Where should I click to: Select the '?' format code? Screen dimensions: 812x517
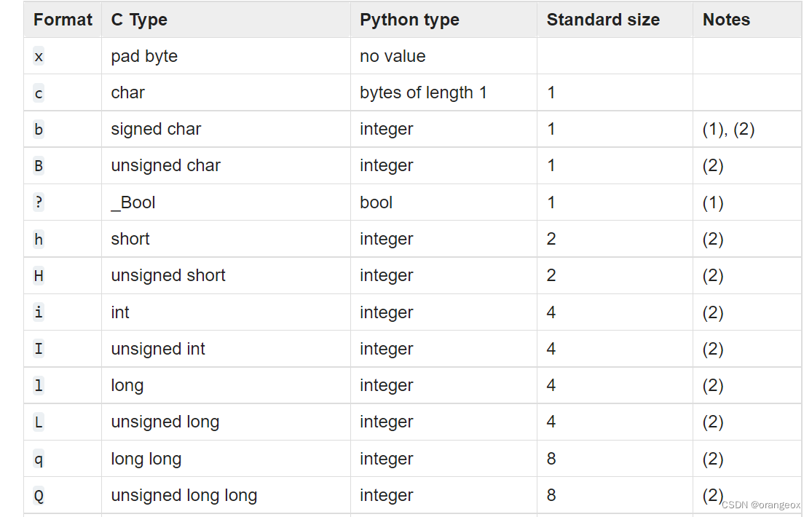39,202
